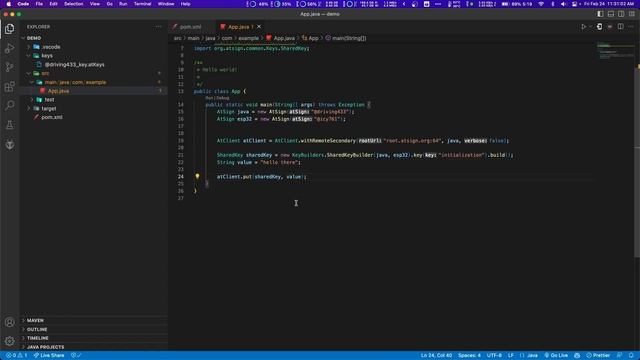
Task: Click the red editor toolbar icon
Action: [610, 27]
